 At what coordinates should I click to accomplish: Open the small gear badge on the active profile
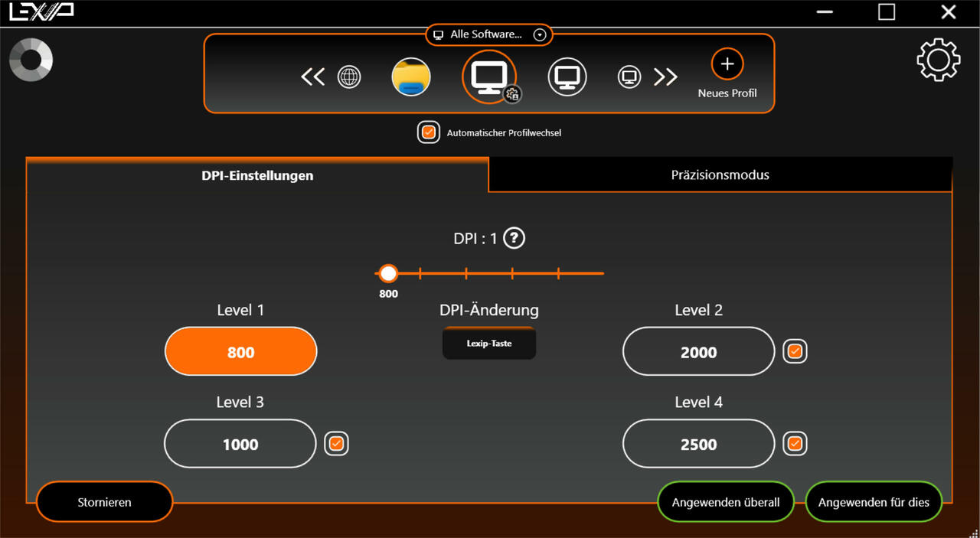pos(513,94)
